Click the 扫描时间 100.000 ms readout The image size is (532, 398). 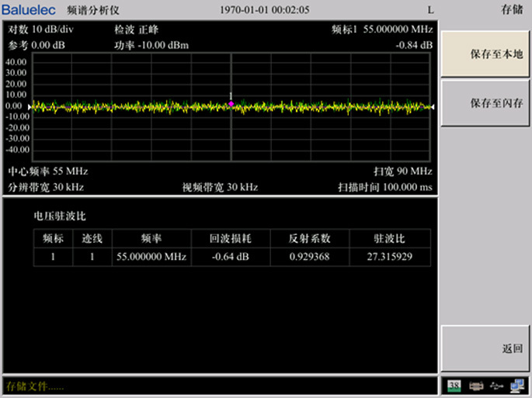coord(384,187)
